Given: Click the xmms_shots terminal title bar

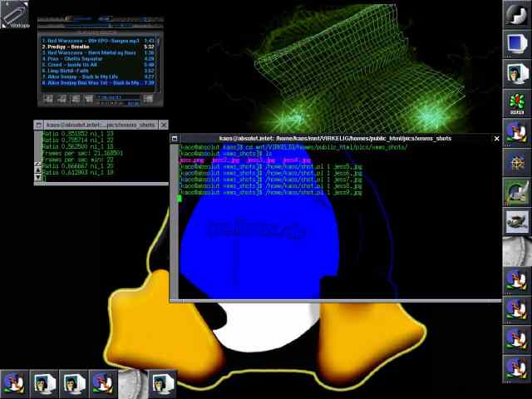Looking at the screenshot, I should click(335, 139).
